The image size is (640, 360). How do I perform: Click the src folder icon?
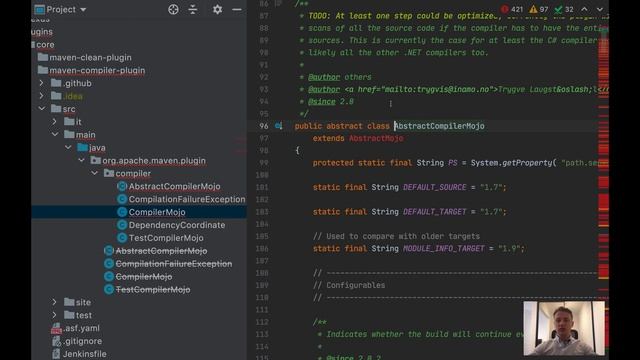point(56,109)
